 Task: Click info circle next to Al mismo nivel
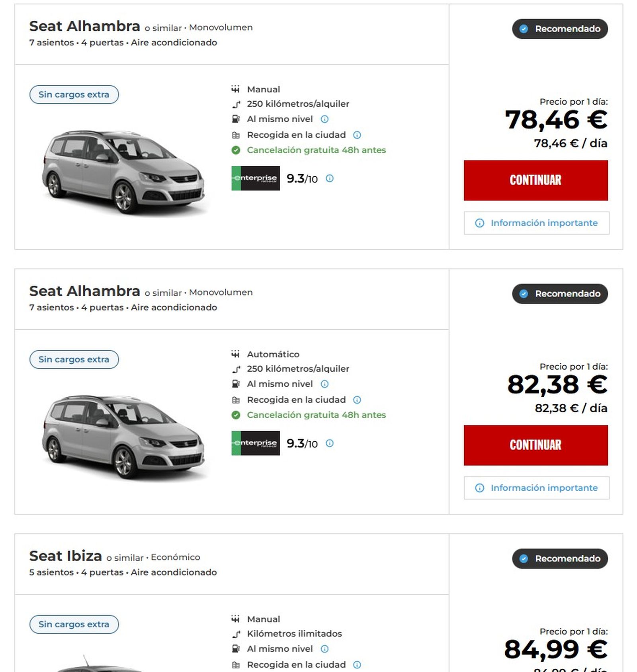(x=325, y=118)
